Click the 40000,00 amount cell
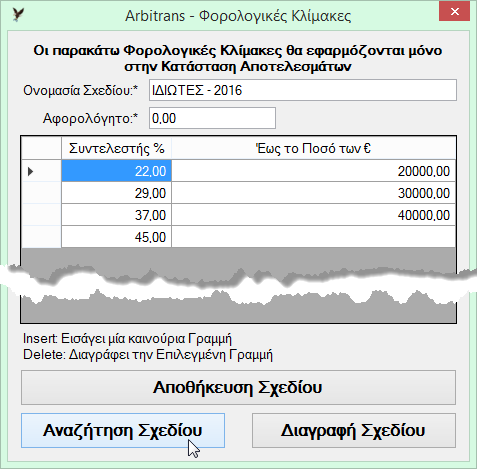This screenshot has width=477, height=469. (313, 215)
